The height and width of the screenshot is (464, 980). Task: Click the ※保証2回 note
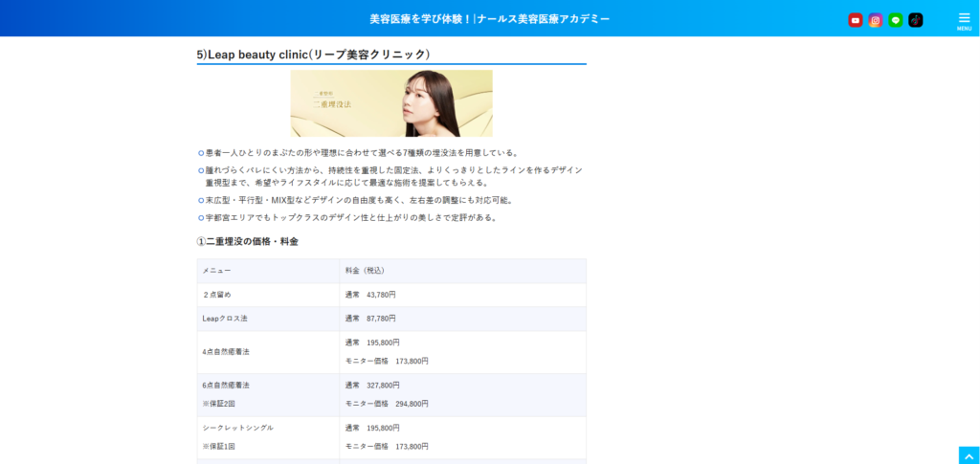tap(219, 404)
